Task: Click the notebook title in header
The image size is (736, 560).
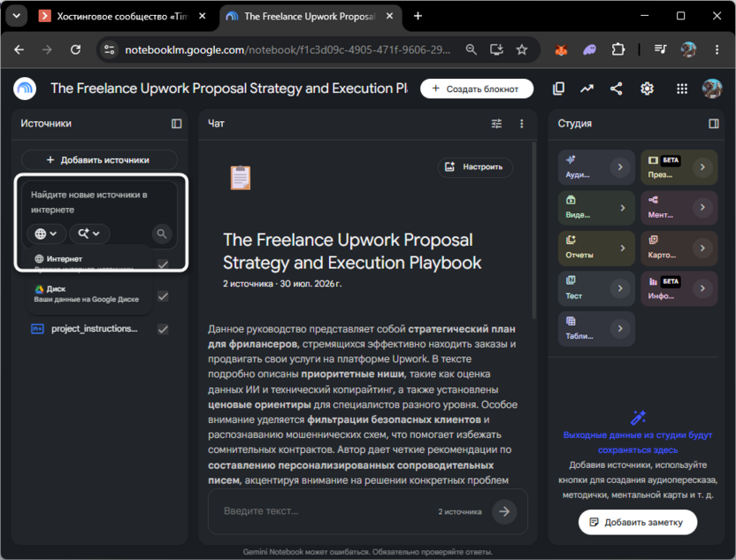Action: pos(229,88)
